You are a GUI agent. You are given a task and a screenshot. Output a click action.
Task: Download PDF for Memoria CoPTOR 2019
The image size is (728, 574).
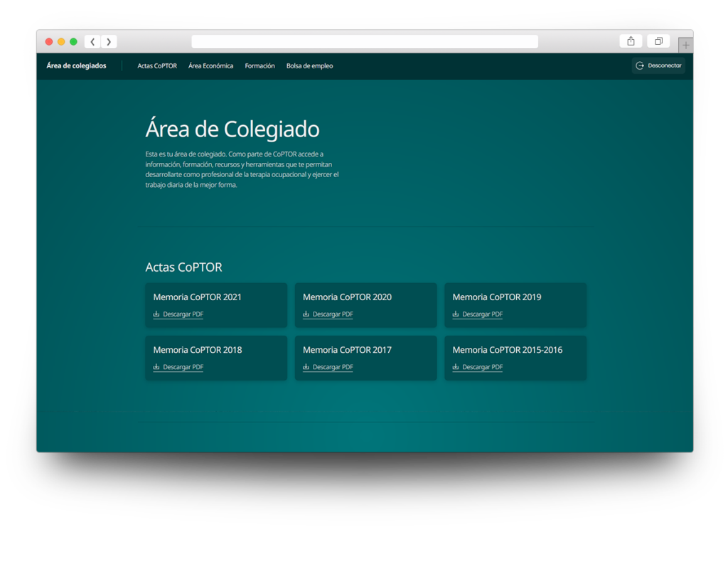click(477, 314)
